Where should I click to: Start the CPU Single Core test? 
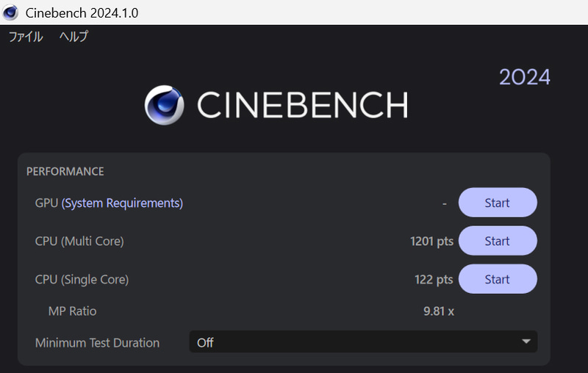pyautogui.click(x=498, y=279)
